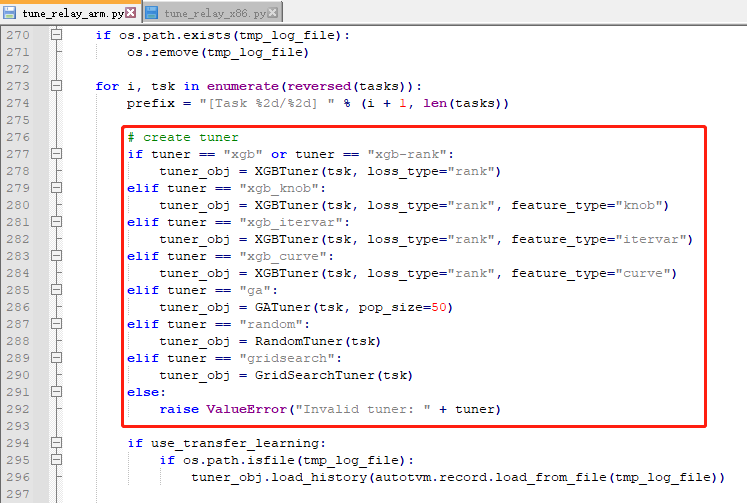Collapse the xgb_knob elif fold at line 279
747x503 pixels.
pos(56,188)
